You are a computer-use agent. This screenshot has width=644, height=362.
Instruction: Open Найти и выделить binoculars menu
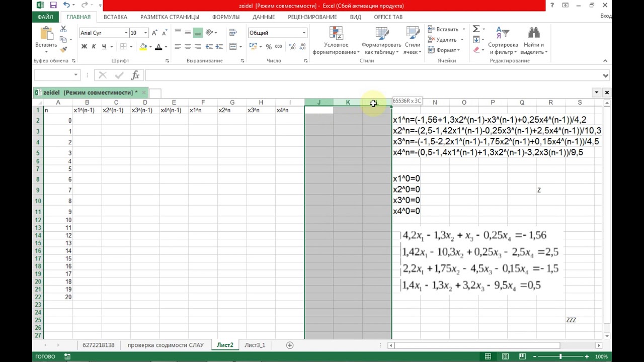tap(534, 40)
